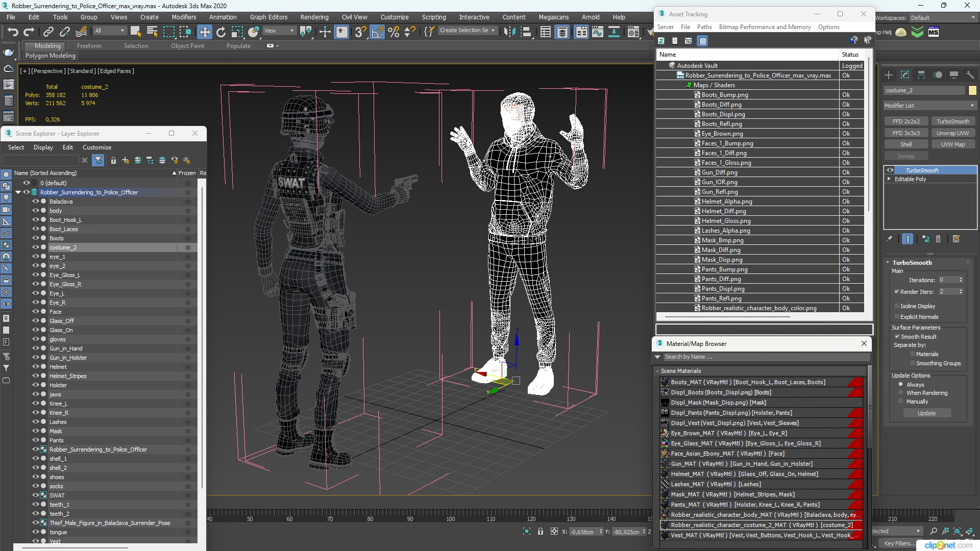Expand the Editable Poly stack entry

coord(889,179)
